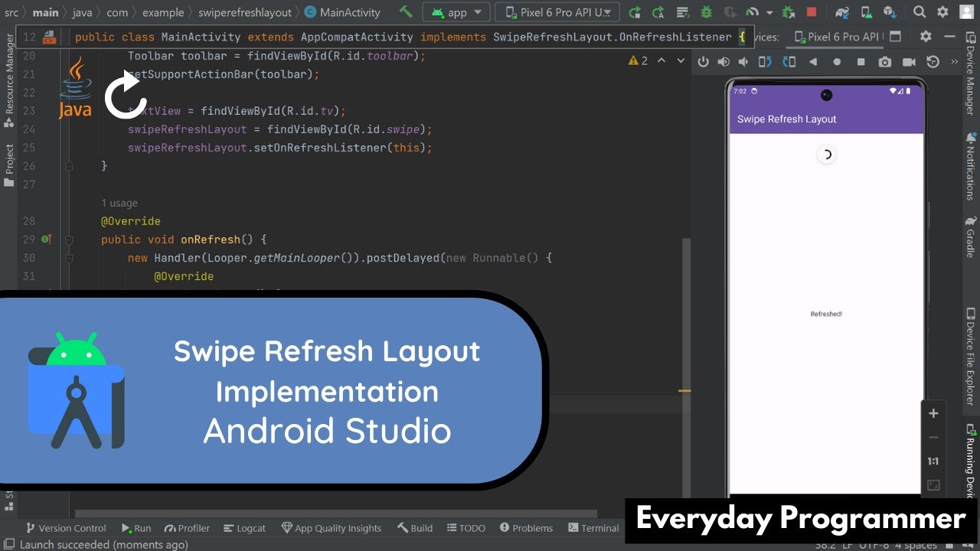This screenshot has width=980, height=551.
Task: Open the Project side panel
Action: pyautogui.click(x=9, y=165)
